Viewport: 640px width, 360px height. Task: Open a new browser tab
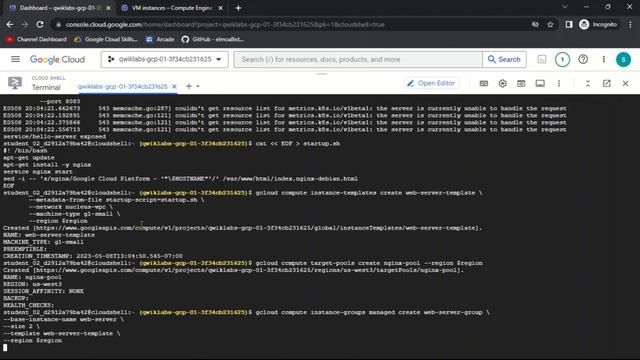tap(238, 8)
